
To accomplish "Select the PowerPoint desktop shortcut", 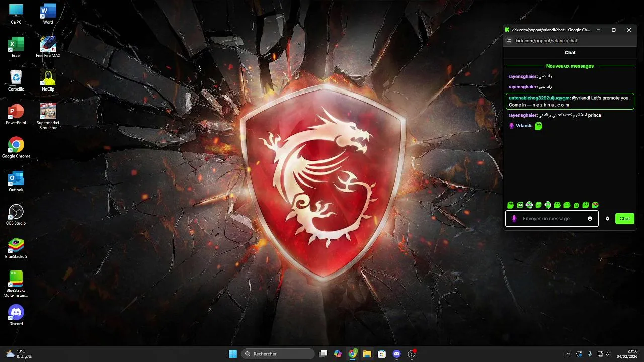I will coord(16,114).
